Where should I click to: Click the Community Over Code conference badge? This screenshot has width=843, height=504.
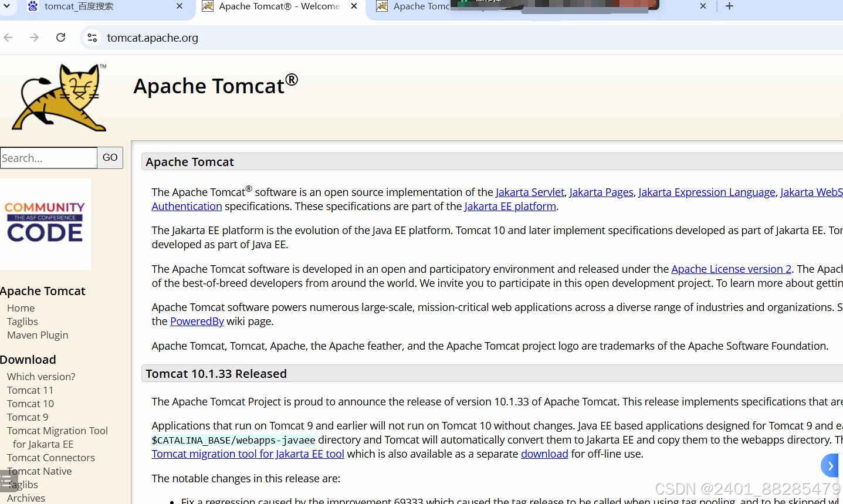45,224
